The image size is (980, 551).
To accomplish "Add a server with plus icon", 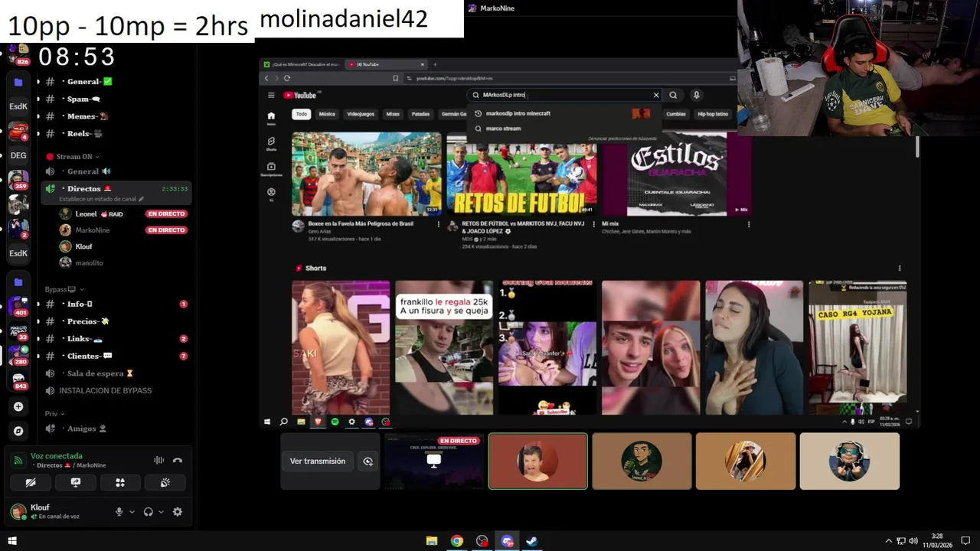I will 18,406.
